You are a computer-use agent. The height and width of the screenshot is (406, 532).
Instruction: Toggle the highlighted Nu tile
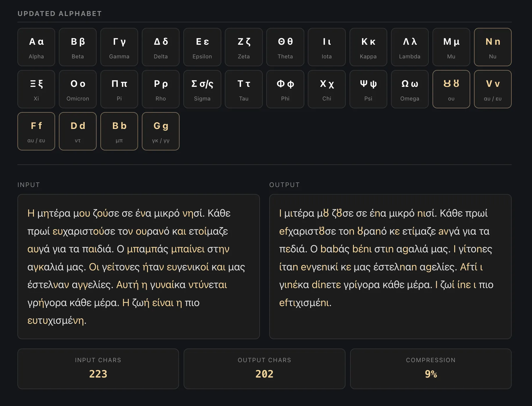pos(493,47)
